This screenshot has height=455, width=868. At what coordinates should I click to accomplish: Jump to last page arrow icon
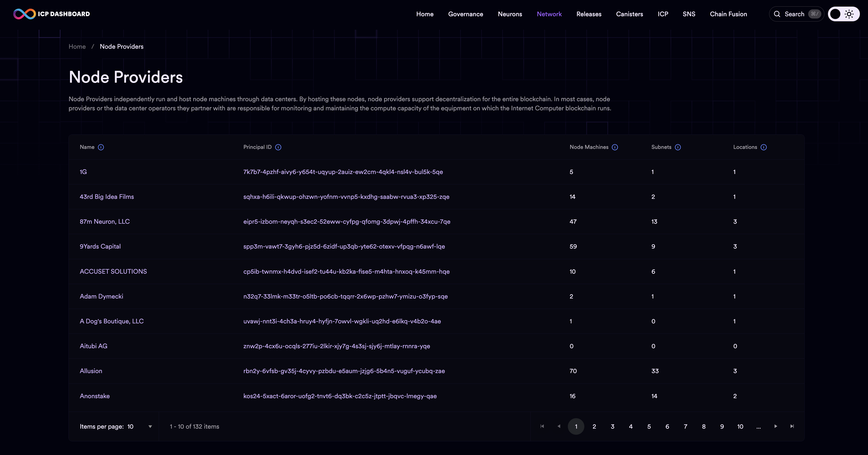tap(792, 426)
